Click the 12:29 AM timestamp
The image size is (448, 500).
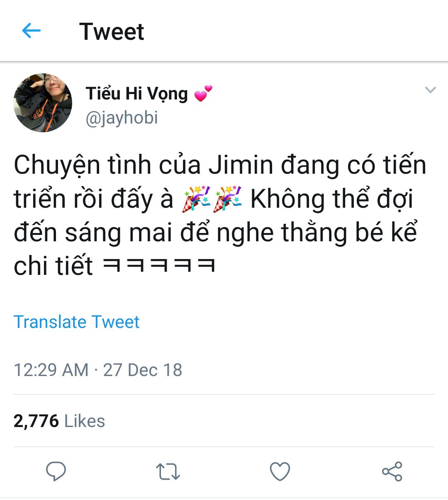point(51,370)
